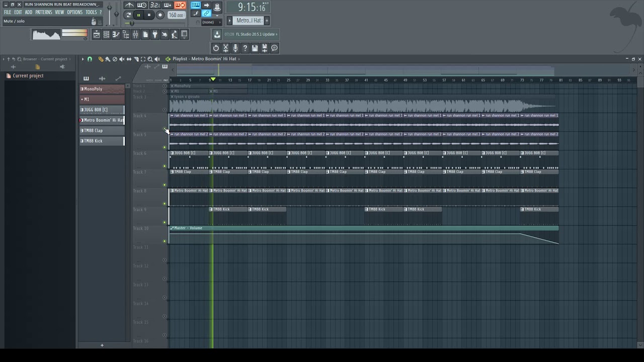Pause playback with the pause button
Viewport: 644px width, 362px height.
click(x=139, y=15)
